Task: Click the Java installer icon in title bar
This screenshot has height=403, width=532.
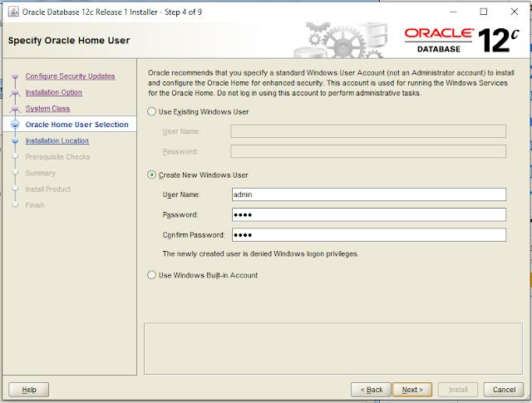Action: (x=13, y=12)
